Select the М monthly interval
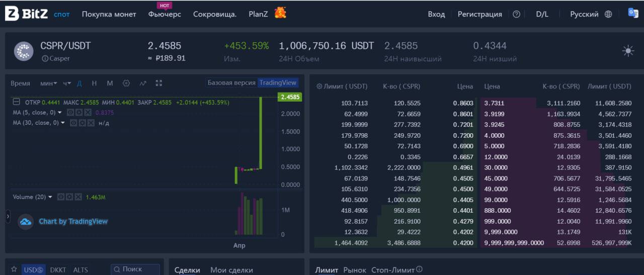This screenshot has height=275, width=644. click(110, 83)
